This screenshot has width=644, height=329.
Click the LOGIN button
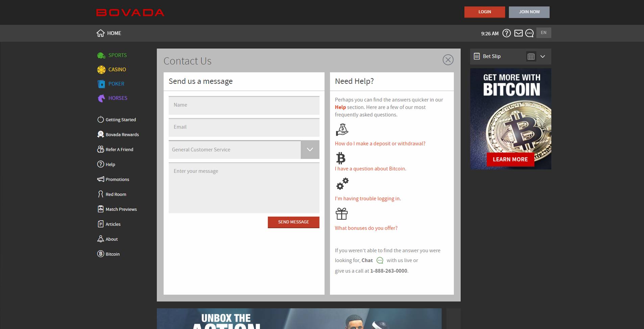[x=484, y=12]
